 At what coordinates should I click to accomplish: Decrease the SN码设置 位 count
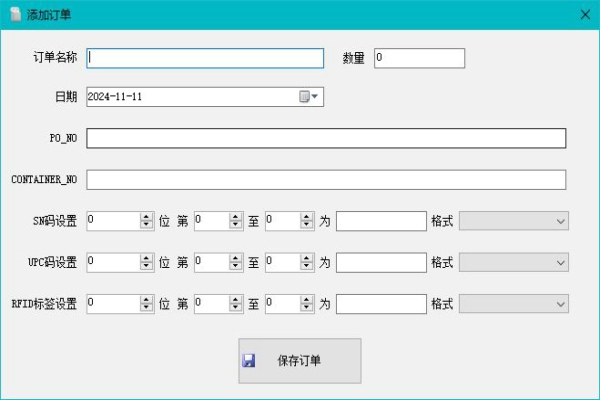point(146,225)
